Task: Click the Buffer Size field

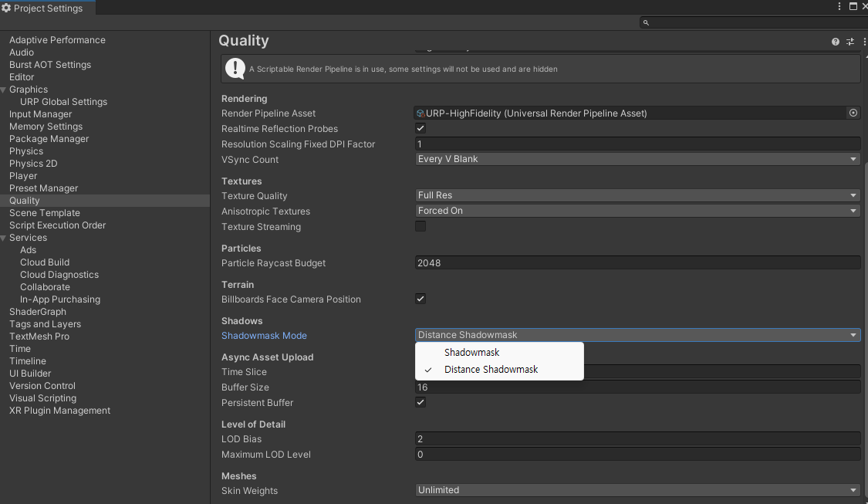Action: click(638, 387)
